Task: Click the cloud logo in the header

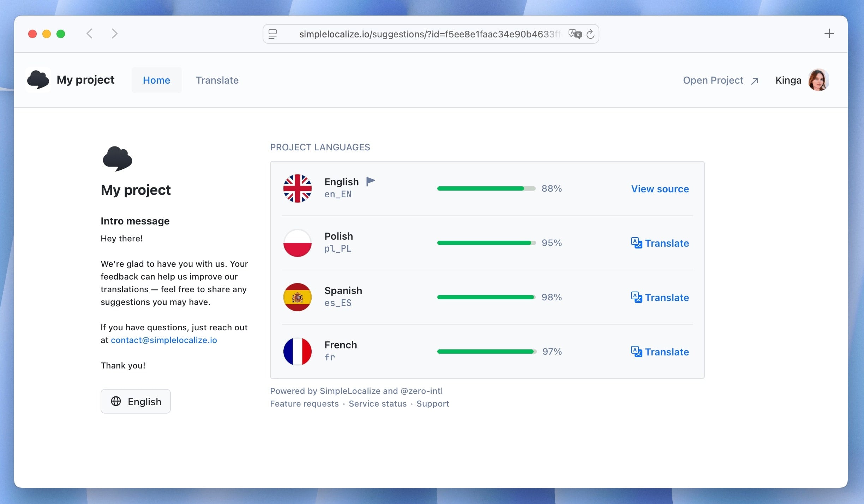Action: 38,80
